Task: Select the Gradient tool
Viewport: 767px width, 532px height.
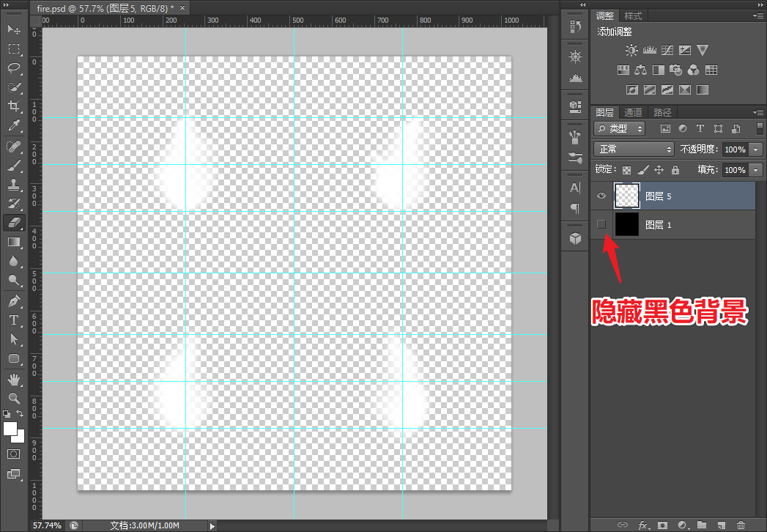Action: click(14, 243)
